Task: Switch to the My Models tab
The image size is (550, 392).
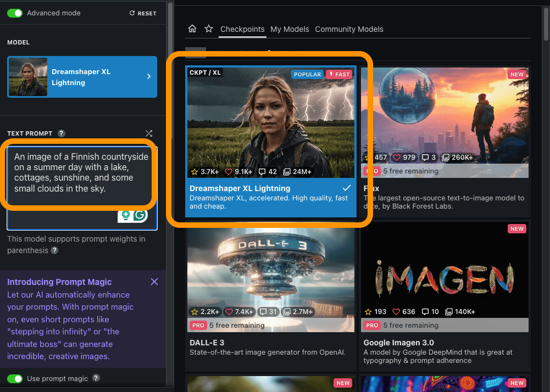Action: coord(290,29)
